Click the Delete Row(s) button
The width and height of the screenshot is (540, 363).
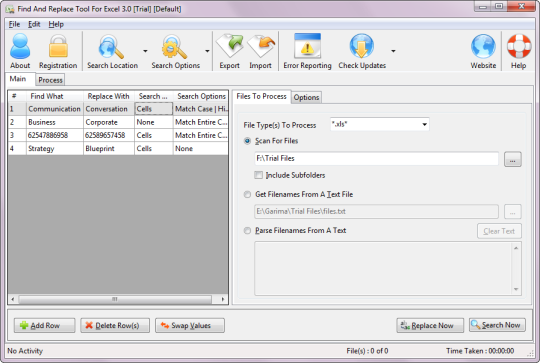pyautogui.click(x=115, y=325)
